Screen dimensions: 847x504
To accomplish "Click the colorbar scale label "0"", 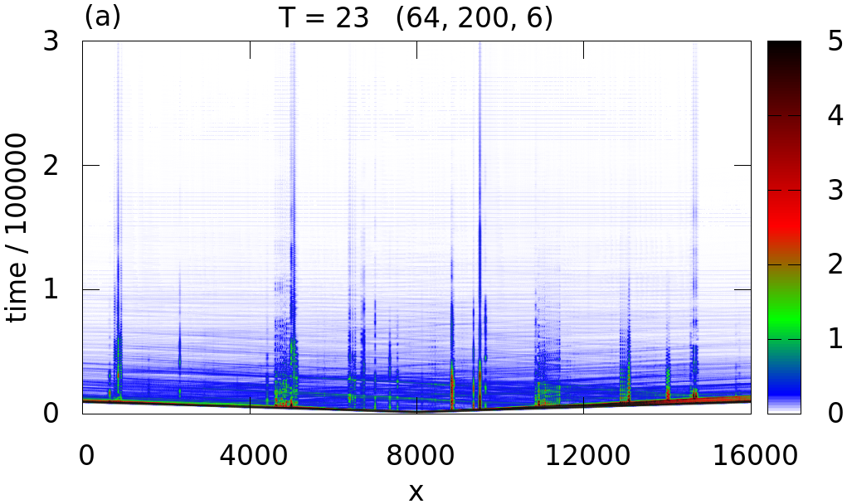I will pyautogui.click(x=835, y=414).
